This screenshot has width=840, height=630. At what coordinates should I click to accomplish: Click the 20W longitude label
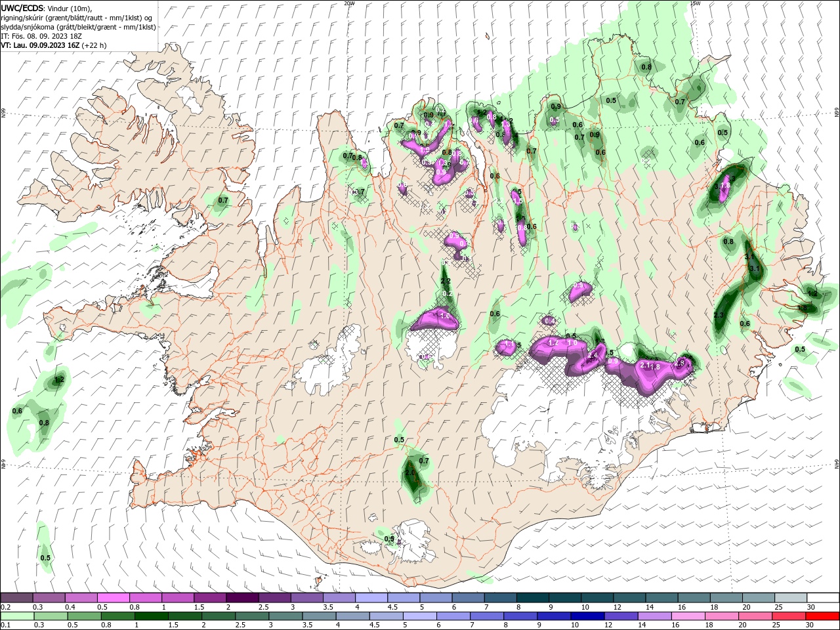[350, 3]
